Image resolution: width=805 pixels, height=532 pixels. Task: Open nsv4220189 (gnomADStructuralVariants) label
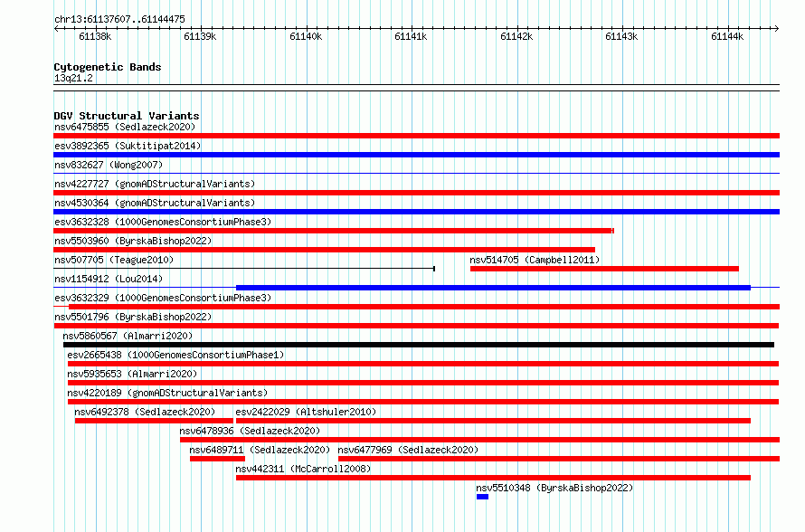167,393
